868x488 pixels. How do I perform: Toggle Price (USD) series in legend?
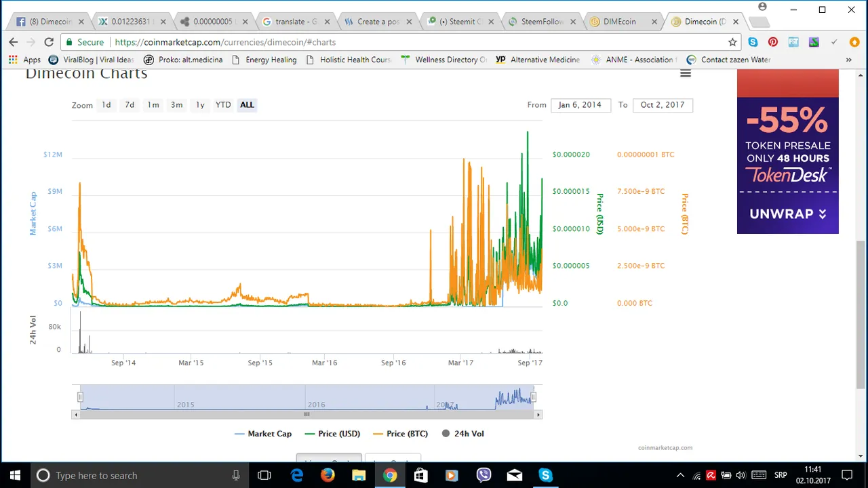coord(332,434)
